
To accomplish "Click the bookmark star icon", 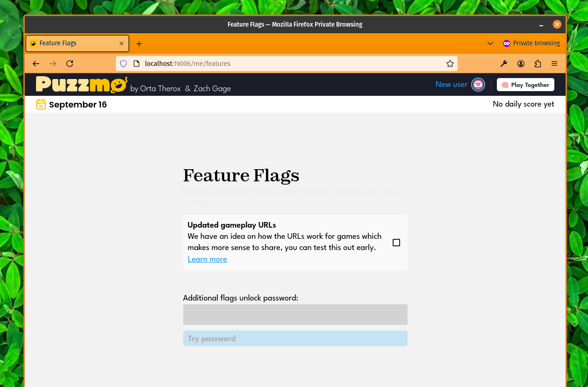I will tap(450, 64).
